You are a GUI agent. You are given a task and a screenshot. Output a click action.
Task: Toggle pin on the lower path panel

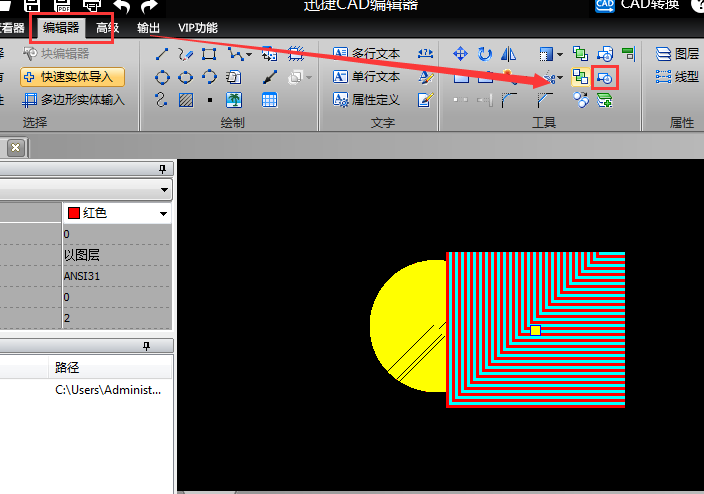[x=147, y=346]
